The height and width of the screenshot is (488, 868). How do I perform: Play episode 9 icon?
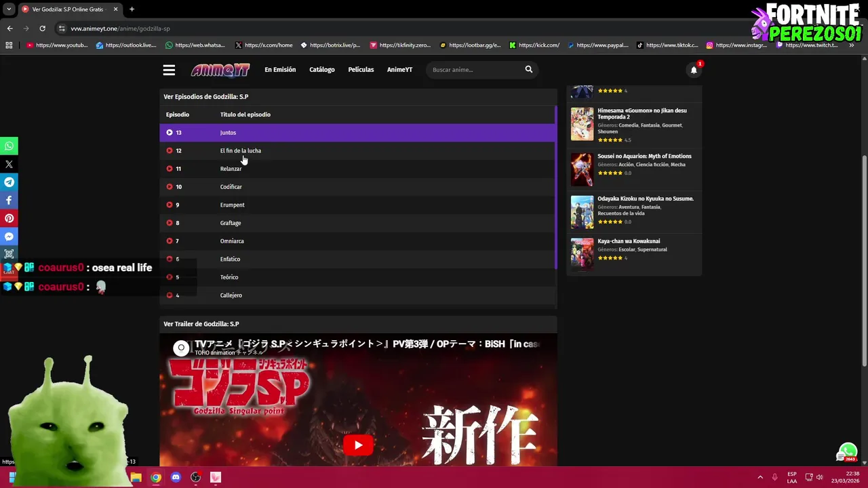click(x=170, y=205)
